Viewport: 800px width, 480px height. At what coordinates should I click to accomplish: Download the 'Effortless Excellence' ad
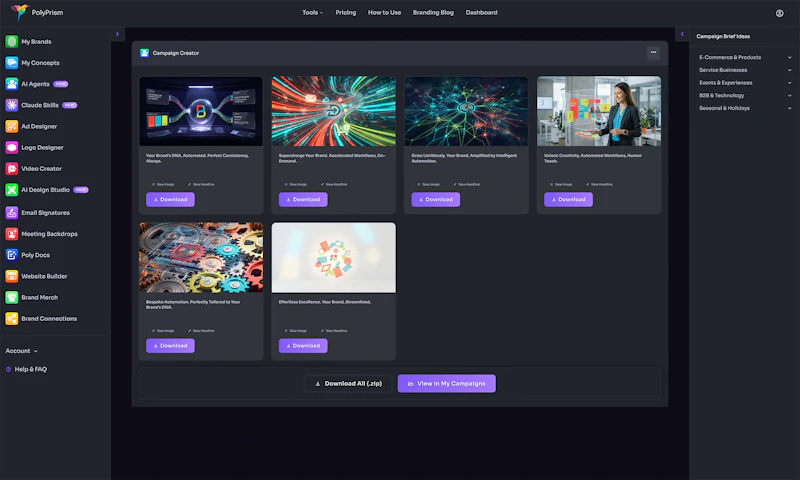pyautogui.click(x=303, y=346)
